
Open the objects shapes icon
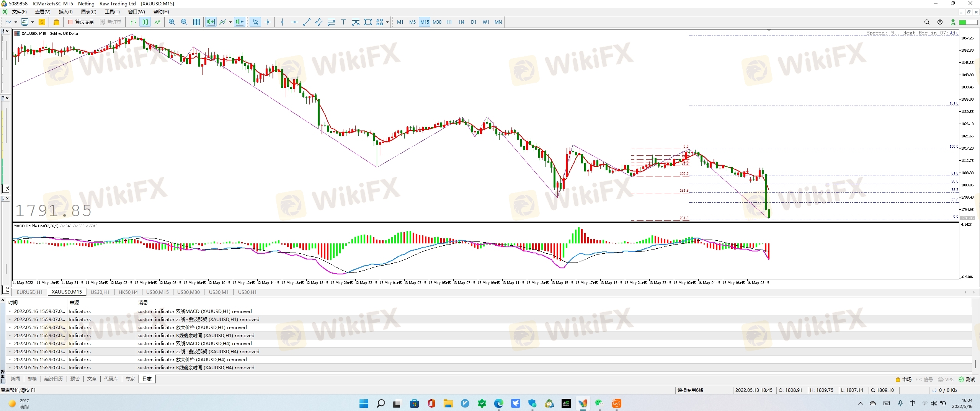(x=380, y=22)
